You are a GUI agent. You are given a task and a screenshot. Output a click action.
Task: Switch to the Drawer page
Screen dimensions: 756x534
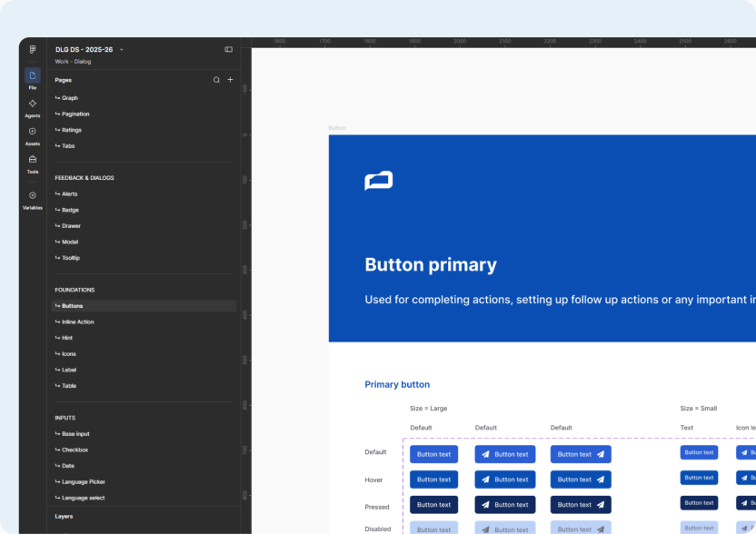pyautogui.click(x=144, y=225)
